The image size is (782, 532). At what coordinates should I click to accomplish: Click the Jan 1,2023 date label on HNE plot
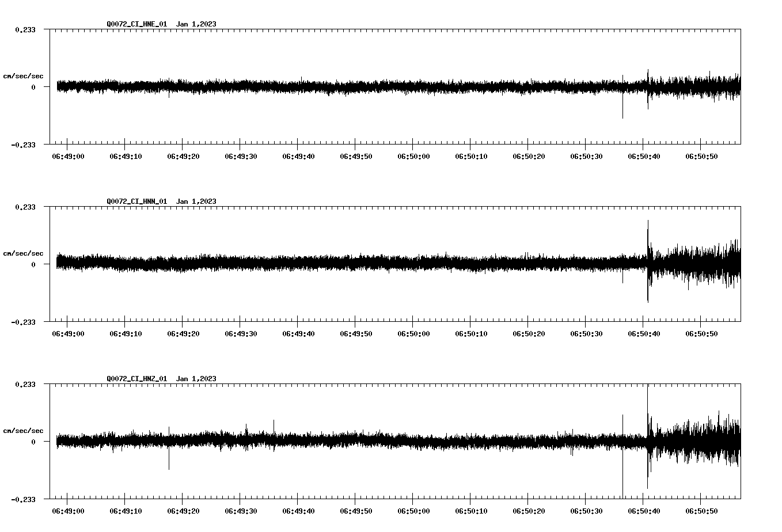click(198, 24)
